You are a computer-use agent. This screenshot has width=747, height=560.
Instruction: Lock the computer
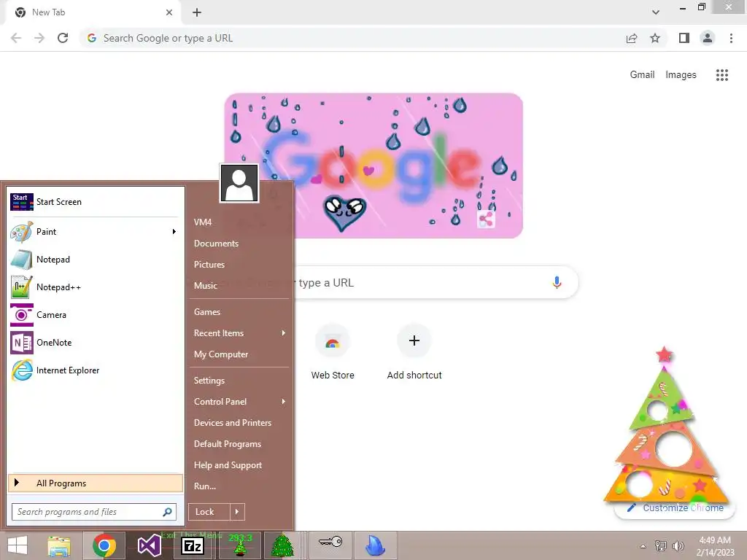click(209, 512)
